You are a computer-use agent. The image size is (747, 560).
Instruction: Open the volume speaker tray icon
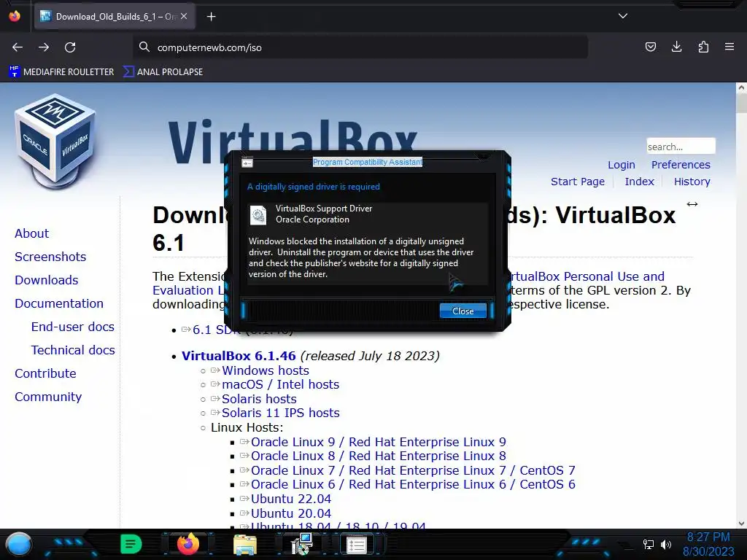point(666,544)
